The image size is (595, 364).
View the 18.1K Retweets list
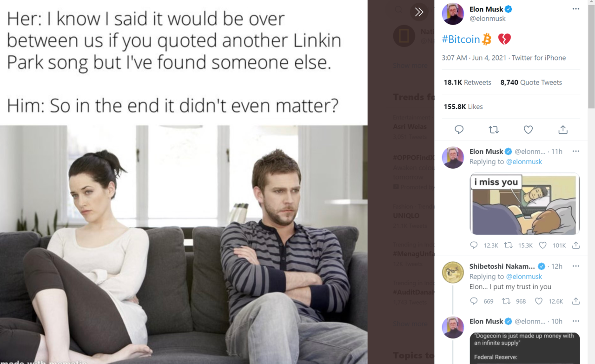click(x=467, y=82)
